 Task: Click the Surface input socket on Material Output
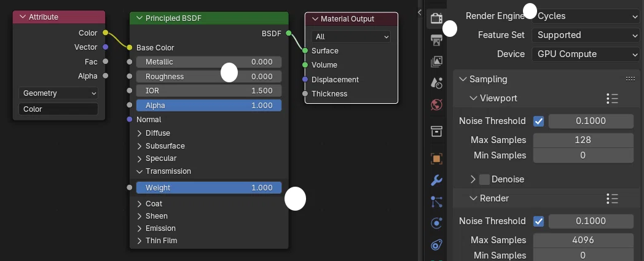point(305,51)
